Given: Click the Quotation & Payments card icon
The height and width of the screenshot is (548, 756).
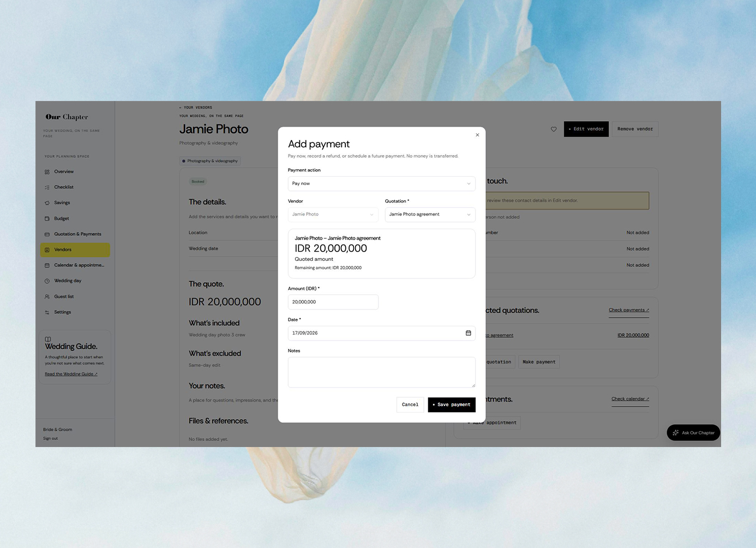Looking at the screenshot, I should tap(47, 234).
